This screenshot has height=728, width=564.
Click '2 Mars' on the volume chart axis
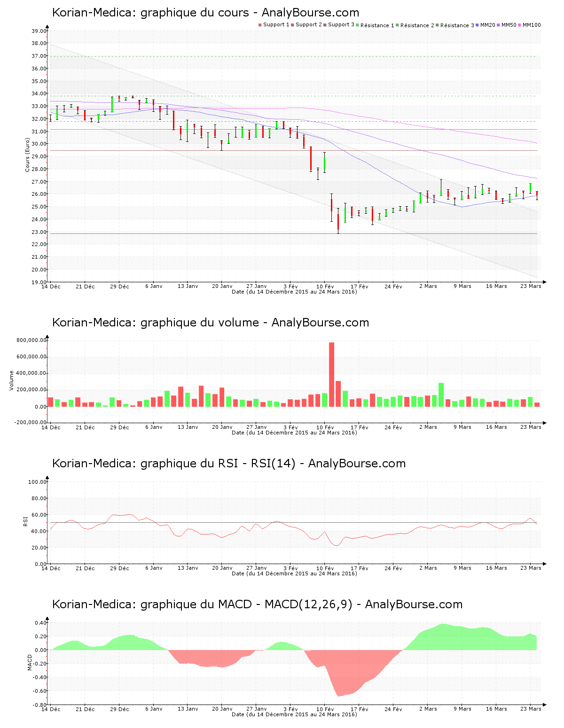428,427
